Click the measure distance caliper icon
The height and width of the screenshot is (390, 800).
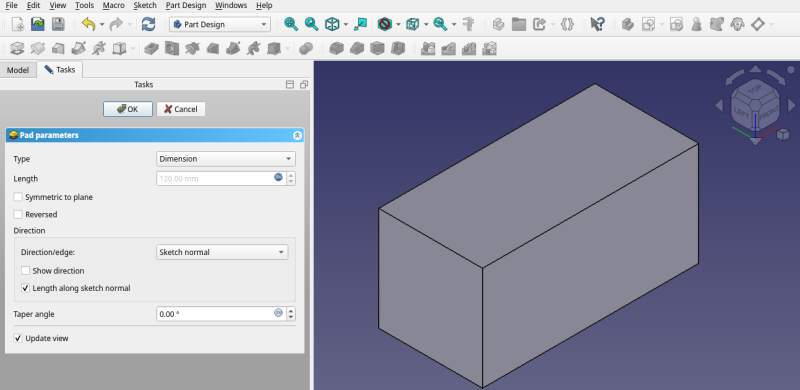tap(468, 24)
